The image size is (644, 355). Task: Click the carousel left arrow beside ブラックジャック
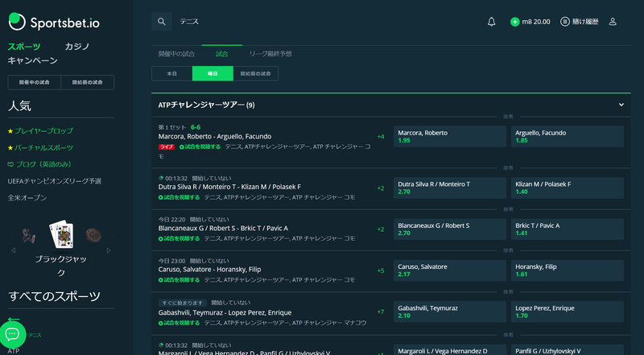click(x=12, y=250)
